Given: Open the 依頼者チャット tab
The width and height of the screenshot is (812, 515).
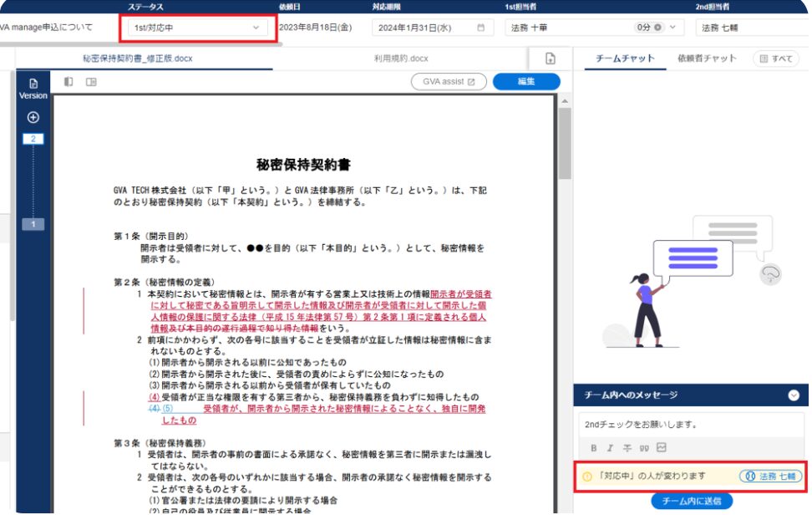Looking at the screenshot, I should click(x=707, y=59).
